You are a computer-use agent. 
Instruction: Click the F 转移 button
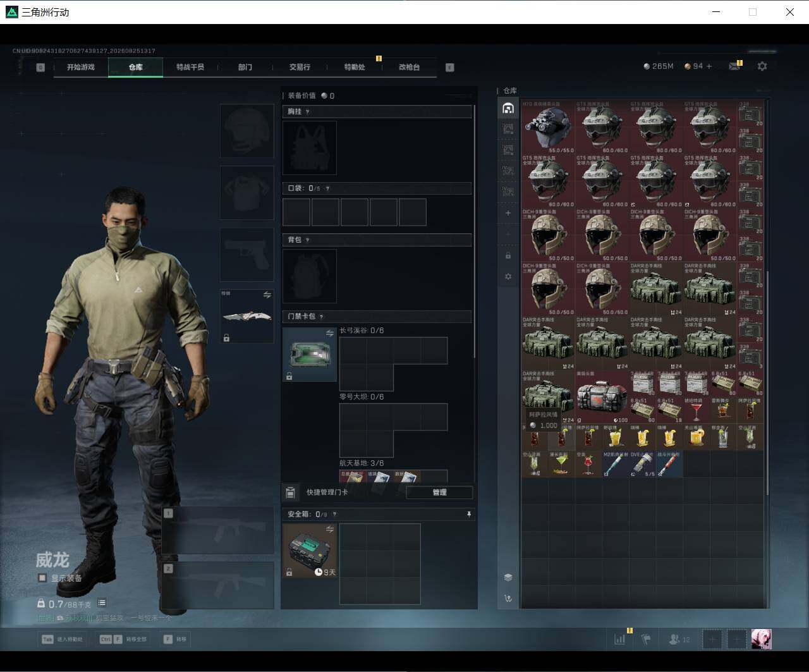175,639
